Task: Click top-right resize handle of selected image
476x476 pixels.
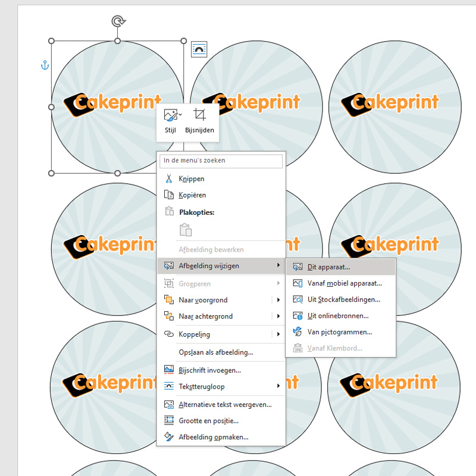Action: tap(184, 40)
